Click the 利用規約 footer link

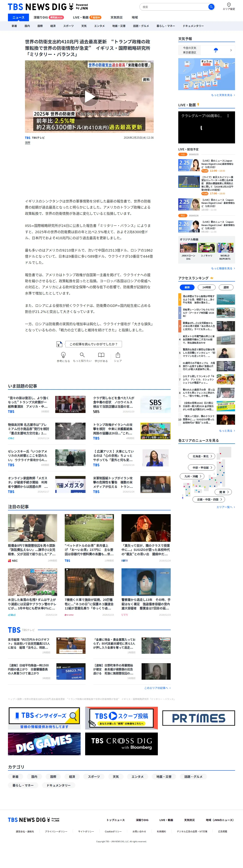tap(162, 832)
